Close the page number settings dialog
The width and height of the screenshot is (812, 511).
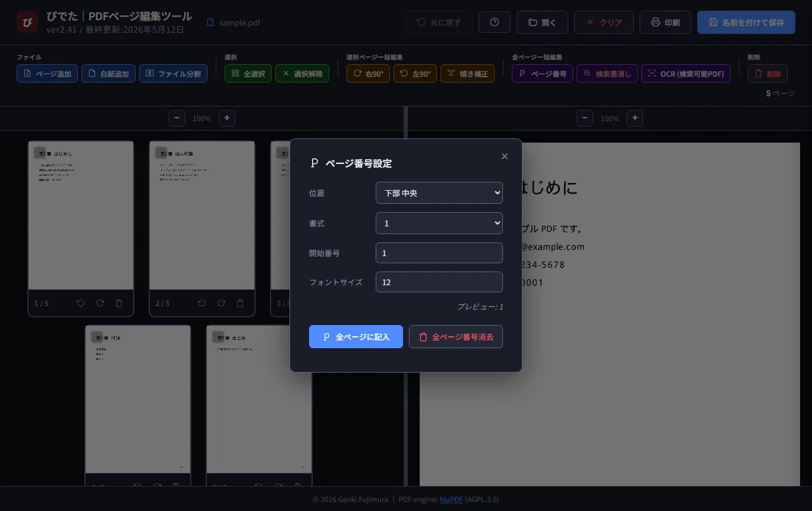click(x=505, y=156)
